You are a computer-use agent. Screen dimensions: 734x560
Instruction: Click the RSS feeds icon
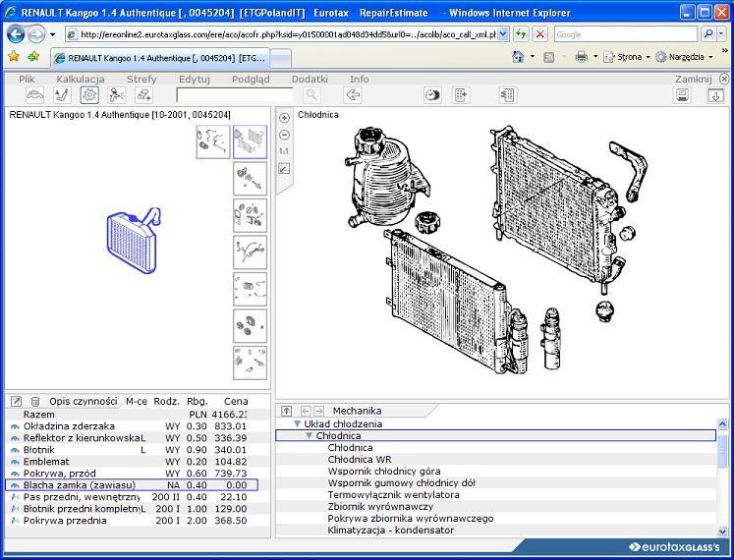tap(548, 57)
